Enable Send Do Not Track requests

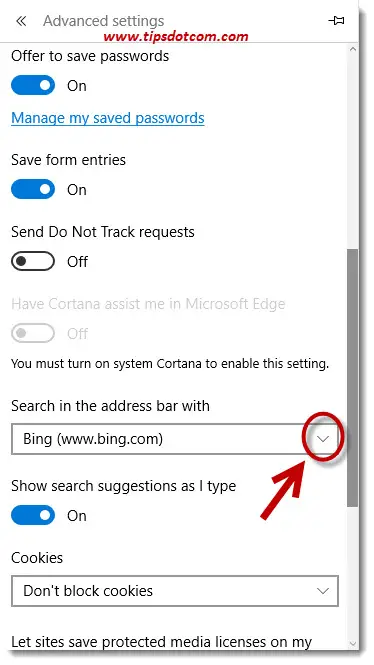pyautogui.click(x=33, y=261)
